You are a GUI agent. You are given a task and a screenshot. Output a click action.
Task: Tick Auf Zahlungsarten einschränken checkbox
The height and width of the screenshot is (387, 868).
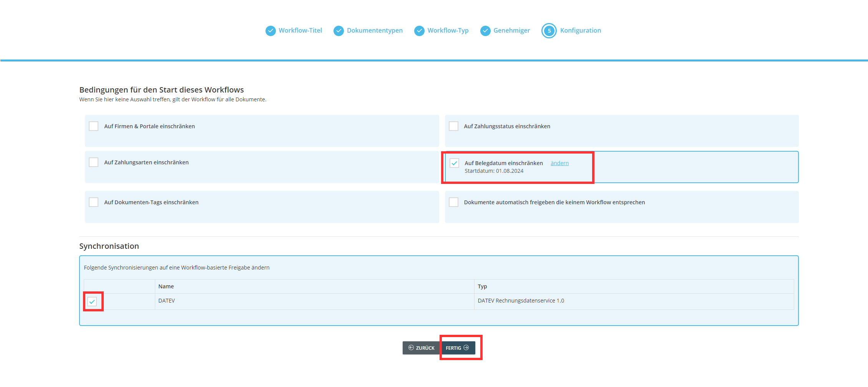(93, 162)
